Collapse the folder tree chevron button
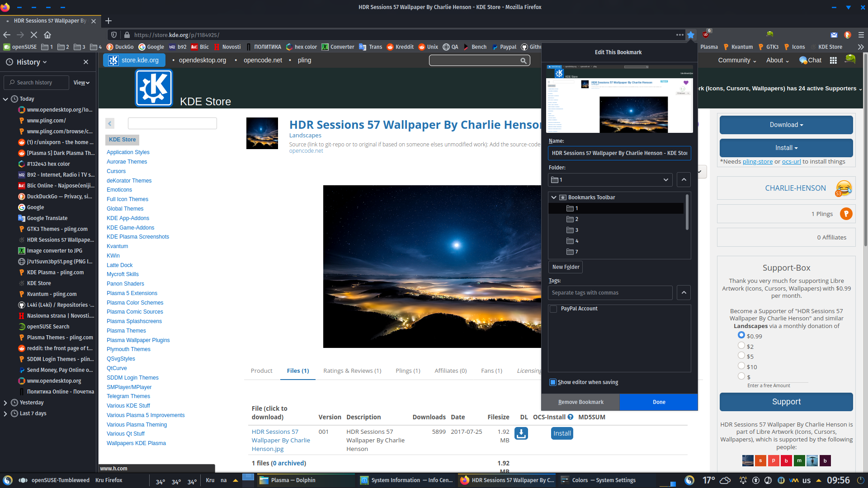Viewport: 868px width, 488px height. click(x=684, y=180)
